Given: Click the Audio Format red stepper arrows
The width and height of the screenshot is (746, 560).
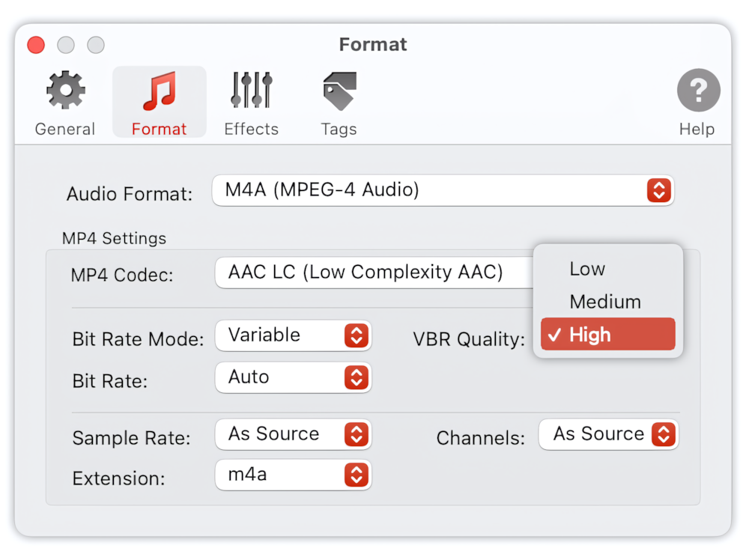Looking at the screenshot, I should pos(659,190).
